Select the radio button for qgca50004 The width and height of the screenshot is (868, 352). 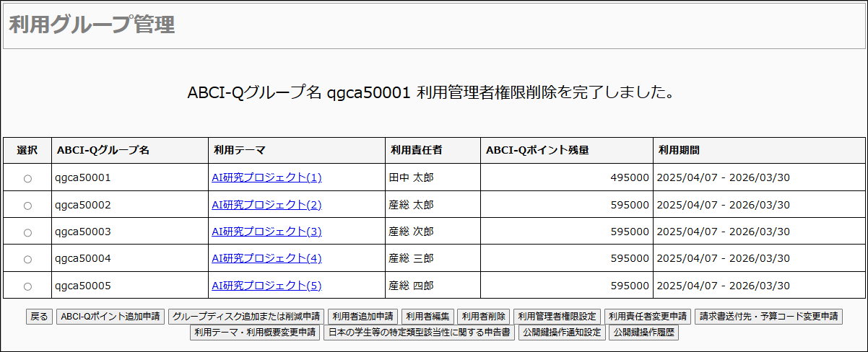(x=27, y=259)
